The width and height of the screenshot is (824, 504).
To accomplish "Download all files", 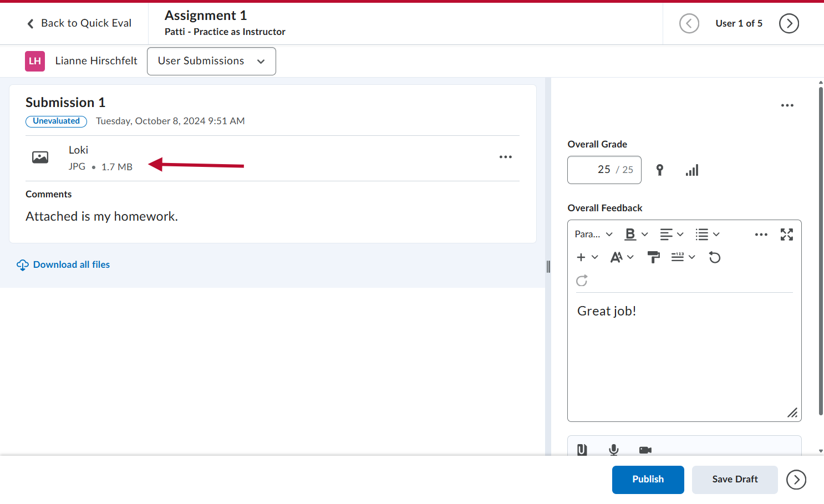I will coord(63,265).
